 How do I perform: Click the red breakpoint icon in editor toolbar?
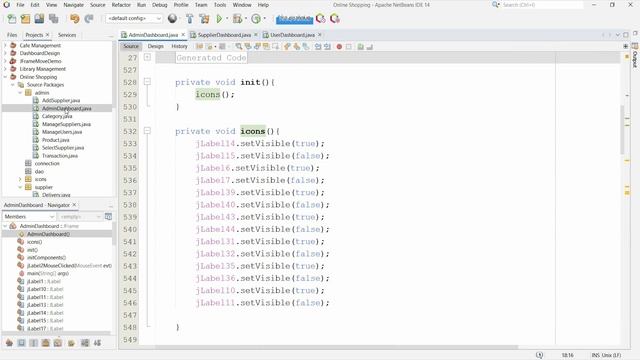tap(339, 47)
